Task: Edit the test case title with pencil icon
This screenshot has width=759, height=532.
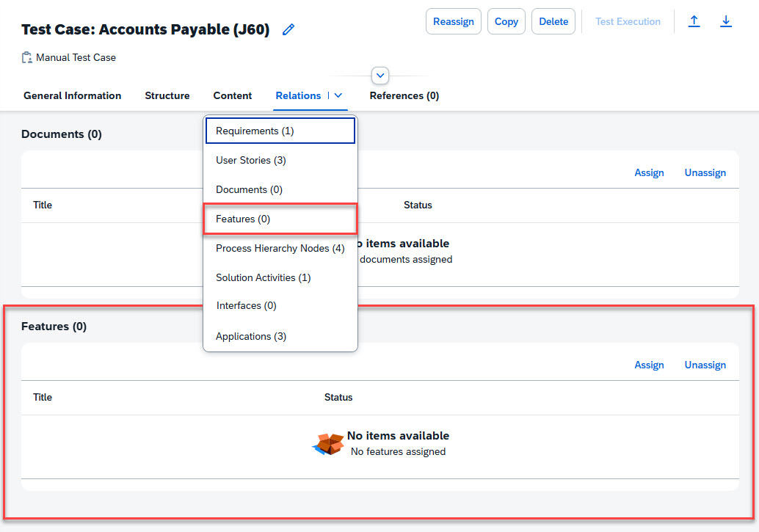Action: tap(288, 29)
